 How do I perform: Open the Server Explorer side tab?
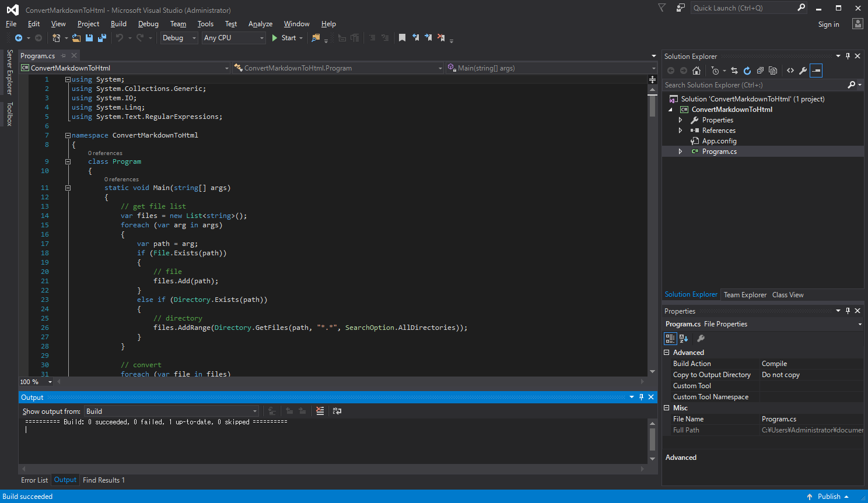[9, 72]
